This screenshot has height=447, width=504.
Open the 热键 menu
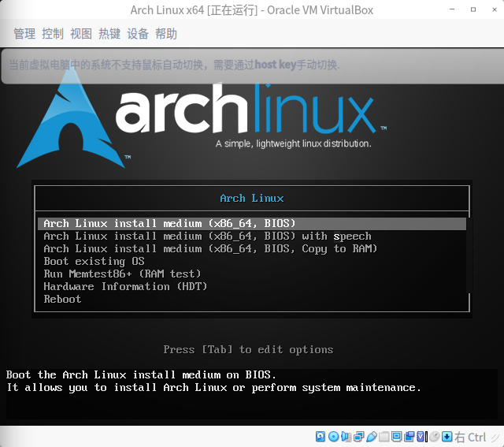(x=109, y=33)
